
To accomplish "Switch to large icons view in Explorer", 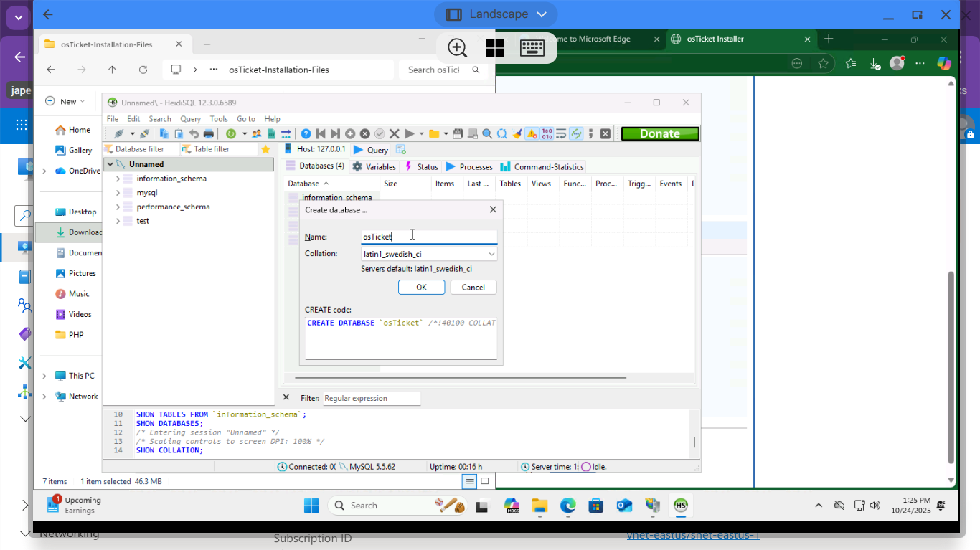I will pos(485,481).
